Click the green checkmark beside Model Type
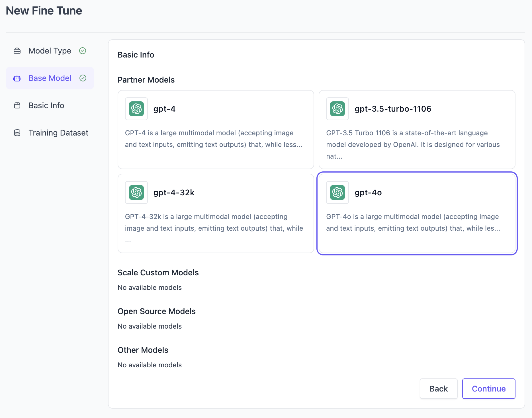 (83, 51)
